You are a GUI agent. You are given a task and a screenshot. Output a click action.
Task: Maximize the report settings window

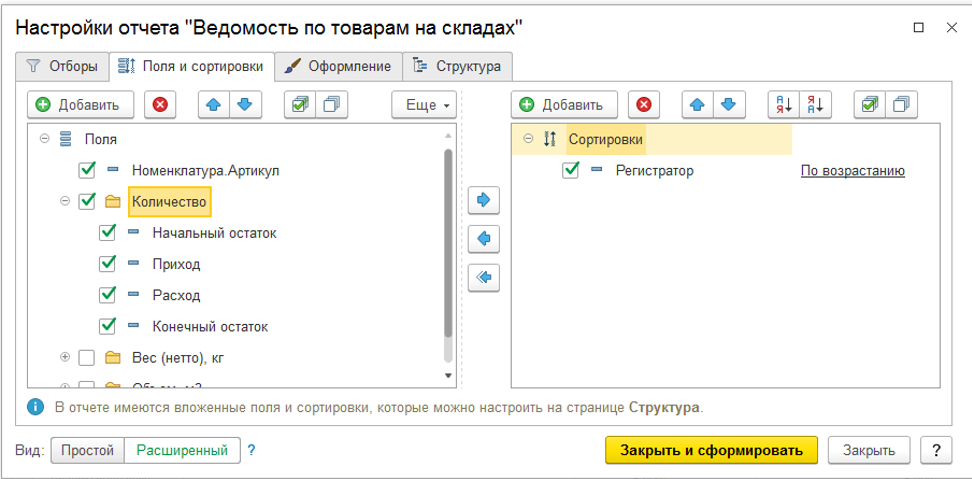tap(919, 27)
